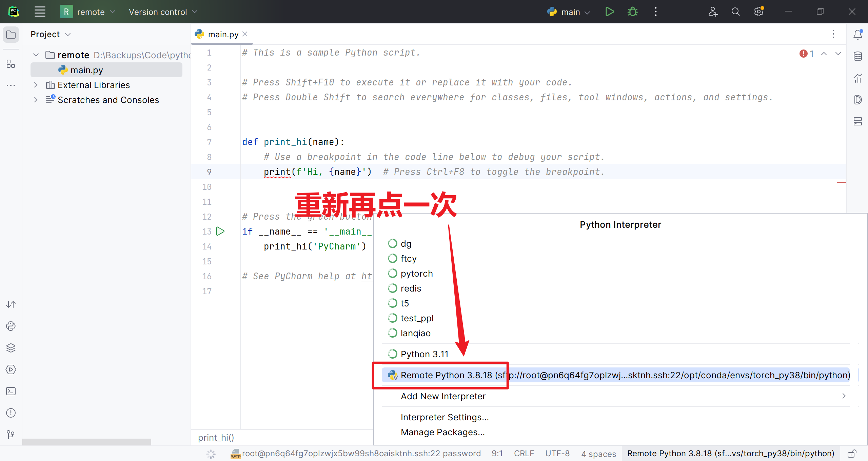This screenshot has width=868, height=461.
Task: Go to next highlighted error
Action: tap(838, 54)
